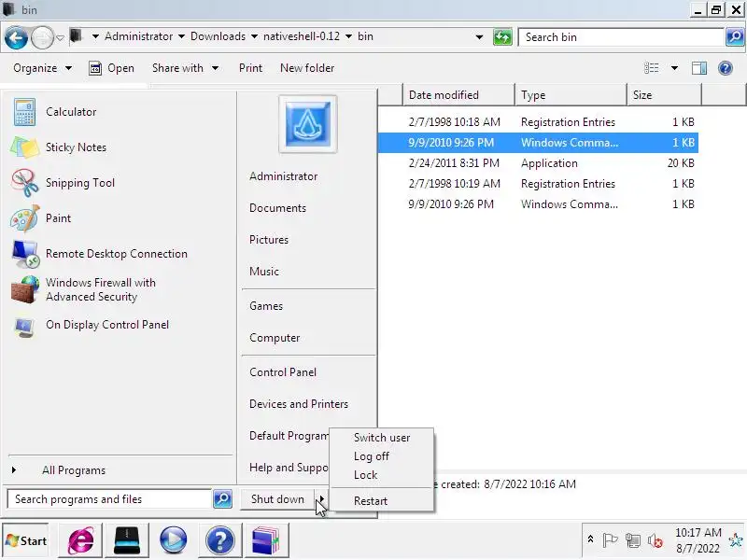This screenshot has width=747, height=560.
Task: Choose Log off from the power menu
Action: click(371, 456)
